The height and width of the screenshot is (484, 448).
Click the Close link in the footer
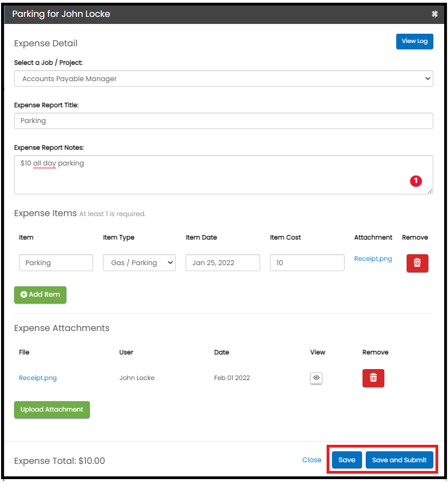tap(311, 460)
